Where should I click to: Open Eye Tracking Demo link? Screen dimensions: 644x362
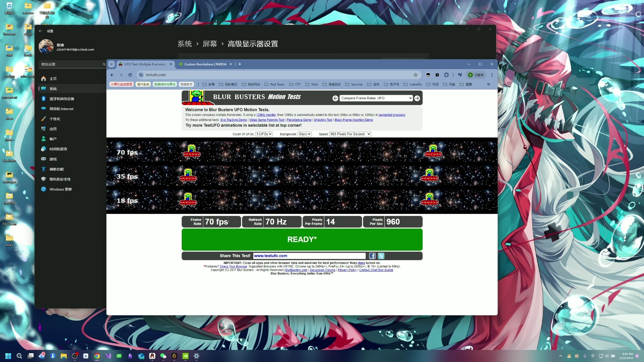tap(233, 120)
